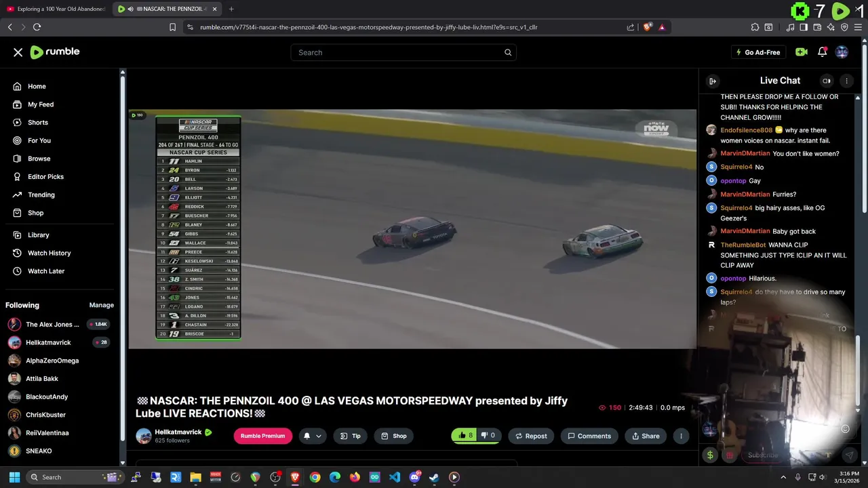Click Hellkatmavrick channel name under video
Screen dimensions: 868x488
178,432
